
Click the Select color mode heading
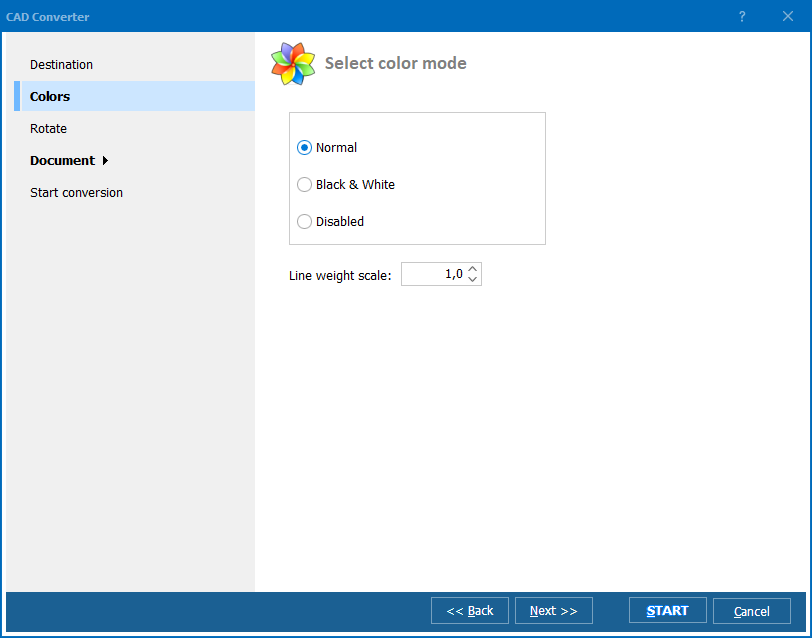click(x=395, y=63)
